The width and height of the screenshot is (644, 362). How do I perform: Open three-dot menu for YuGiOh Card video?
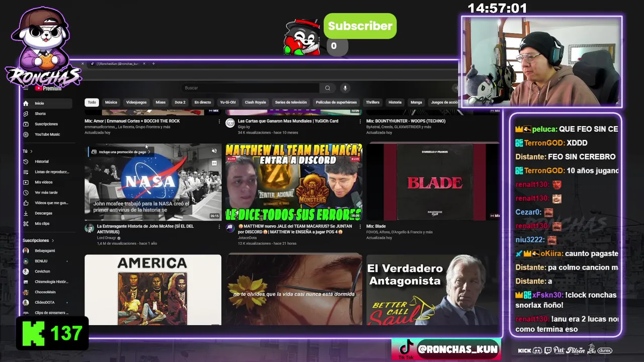(x=360, y=121)
